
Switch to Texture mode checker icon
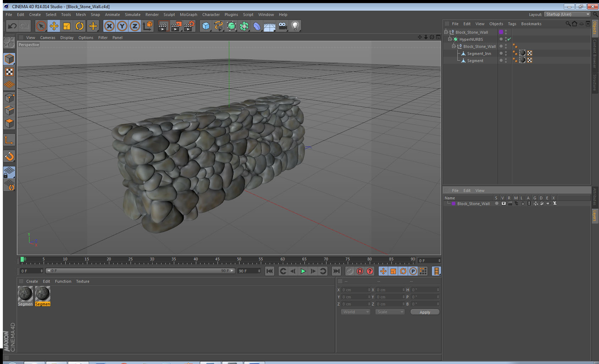point(9,72)
